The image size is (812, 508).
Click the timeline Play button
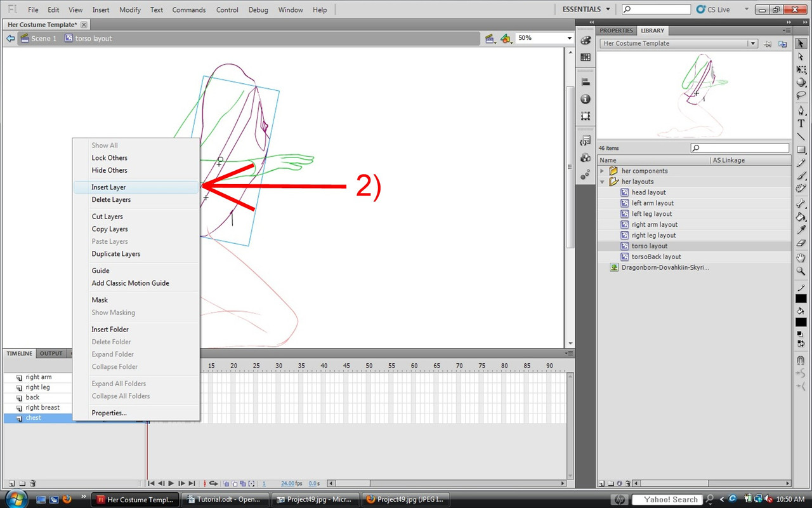[x=171, y=484]
